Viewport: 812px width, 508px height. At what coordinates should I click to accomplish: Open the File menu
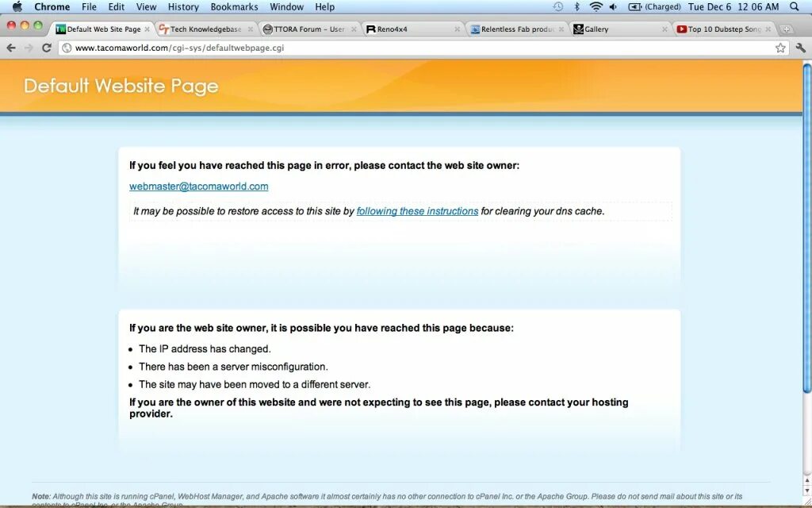tap(89, 6)
